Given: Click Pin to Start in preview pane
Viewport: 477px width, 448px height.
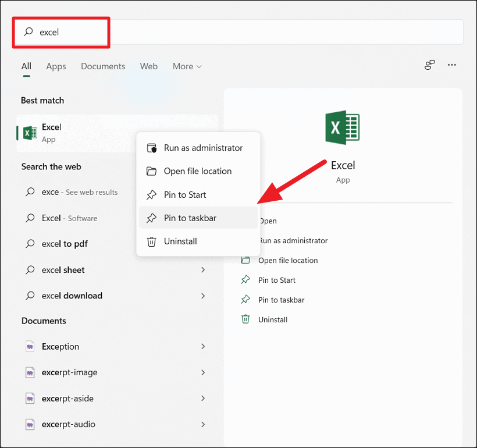Looking at the screenshot, I should coord(277,280).
